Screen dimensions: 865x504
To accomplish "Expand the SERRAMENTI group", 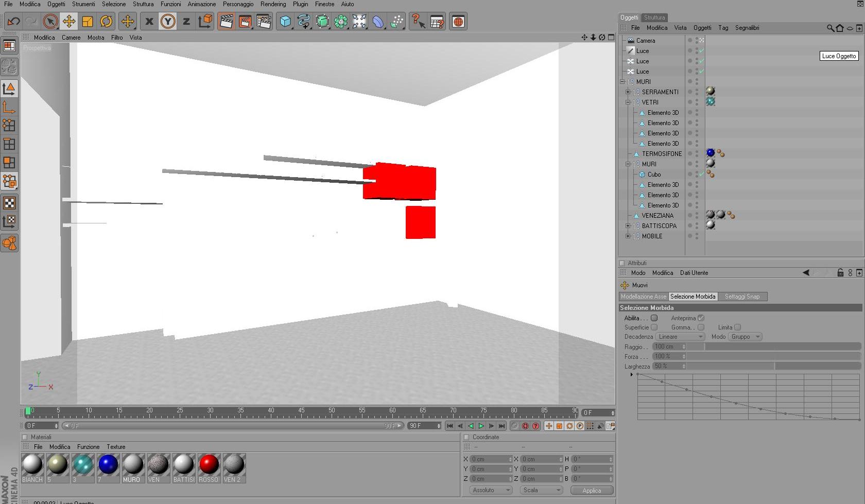I will coord(628,92).
